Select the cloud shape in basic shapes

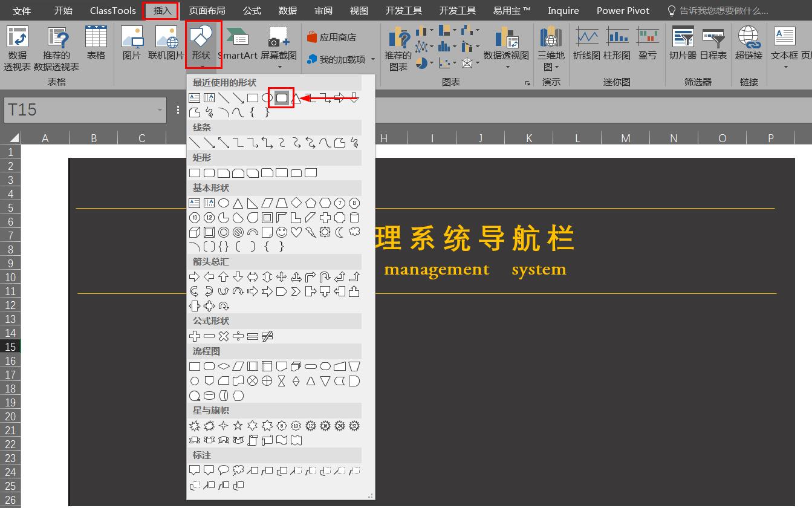pos(354,232)
